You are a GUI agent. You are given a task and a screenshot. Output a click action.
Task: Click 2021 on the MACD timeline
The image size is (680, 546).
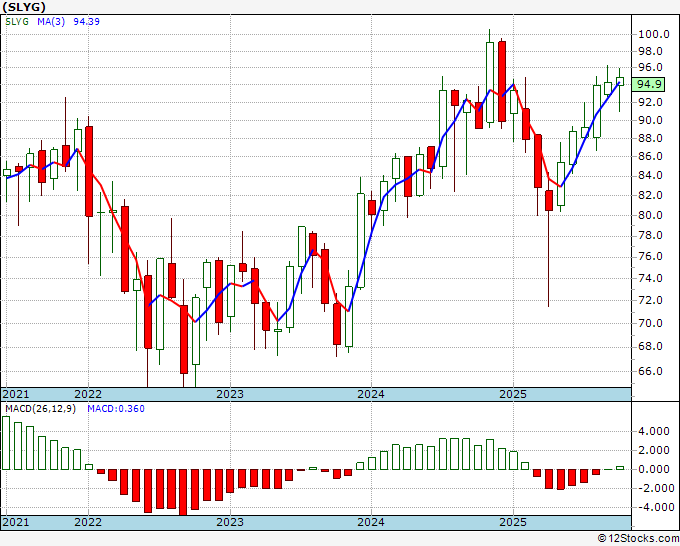coord(16,522)
